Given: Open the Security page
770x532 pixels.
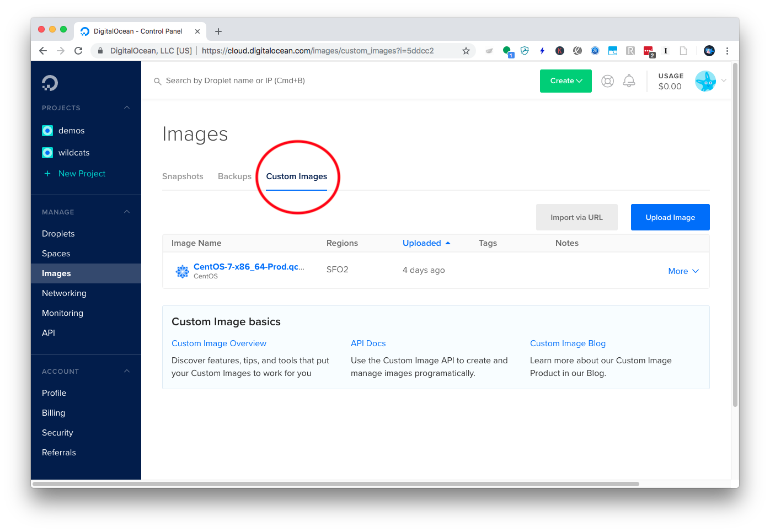Looking at the screenshot, I should [x=57, y=433].
